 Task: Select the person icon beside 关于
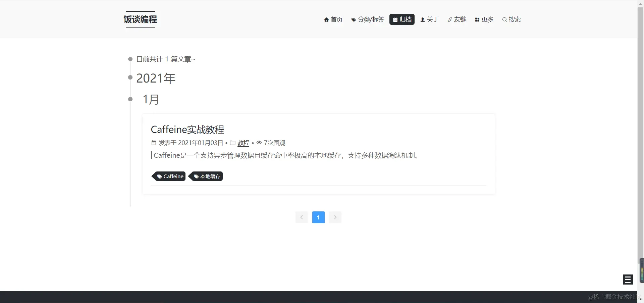[423, 19]
